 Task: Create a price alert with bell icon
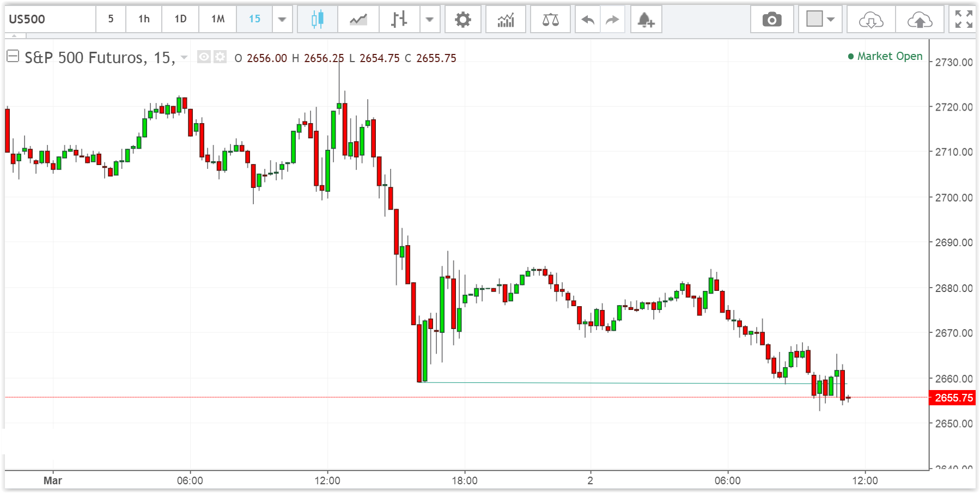pyautogui.click(x=646, y=20)
